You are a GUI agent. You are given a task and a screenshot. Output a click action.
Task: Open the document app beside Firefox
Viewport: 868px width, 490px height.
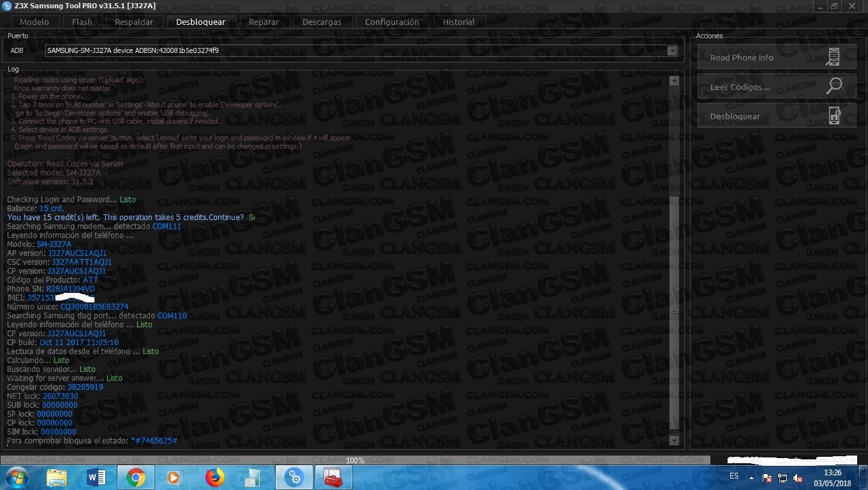(x=254, y=477)
